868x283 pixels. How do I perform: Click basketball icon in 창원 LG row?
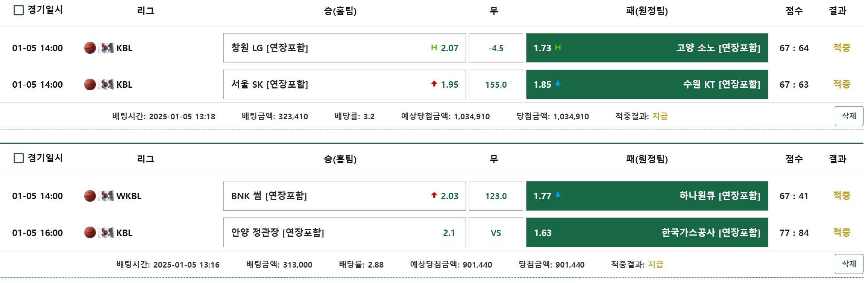click(90, 48)
